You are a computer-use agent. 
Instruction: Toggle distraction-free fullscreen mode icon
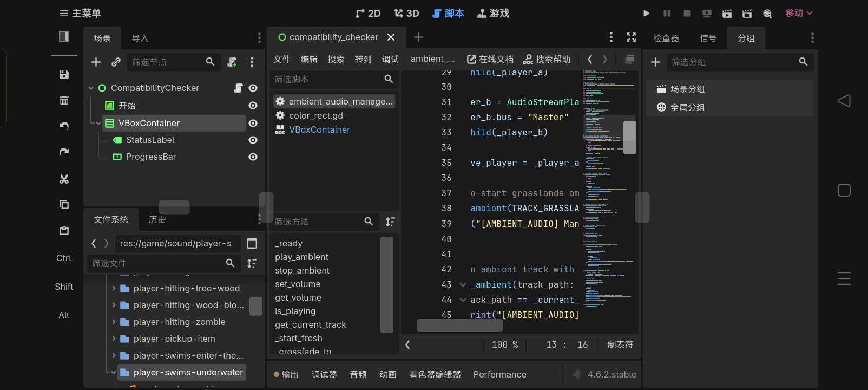point(631,37)
